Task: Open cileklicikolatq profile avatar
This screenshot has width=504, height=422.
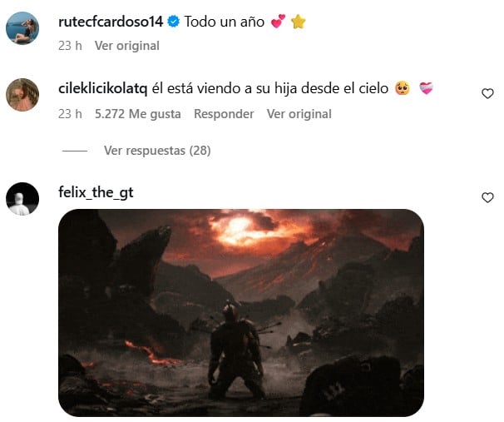Action: 22,95
